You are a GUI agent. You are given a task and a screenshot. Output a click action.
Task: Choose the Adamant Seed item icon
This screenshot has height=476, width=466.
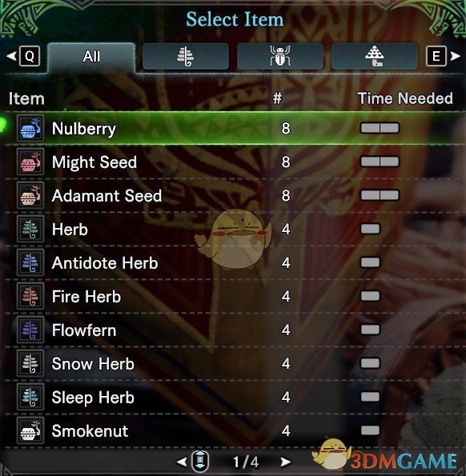click(30, 195)
